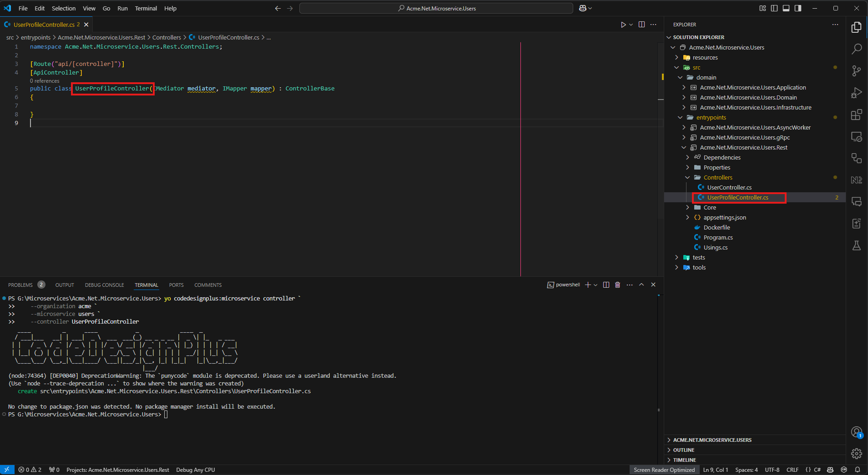Expand Acme.Net.Microservice.Users.Application project
The width and height of the screenshot is (868, 475).
684,87
